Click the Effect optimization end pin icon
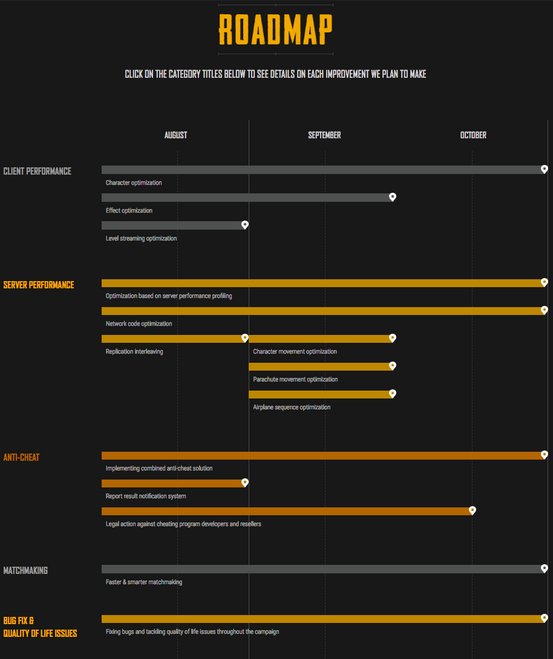 point(392,197)
